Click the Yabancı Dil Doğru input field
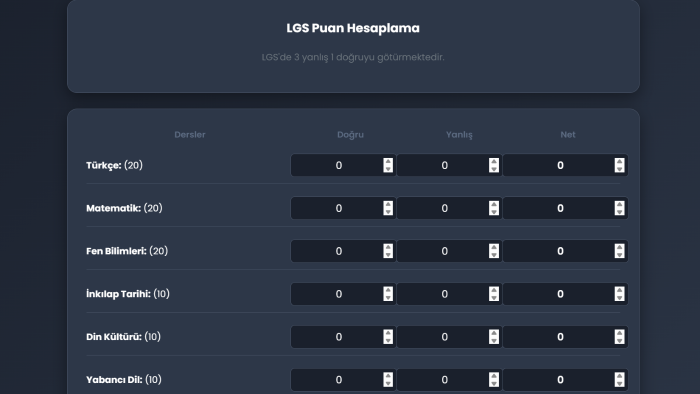 point(343,379)
